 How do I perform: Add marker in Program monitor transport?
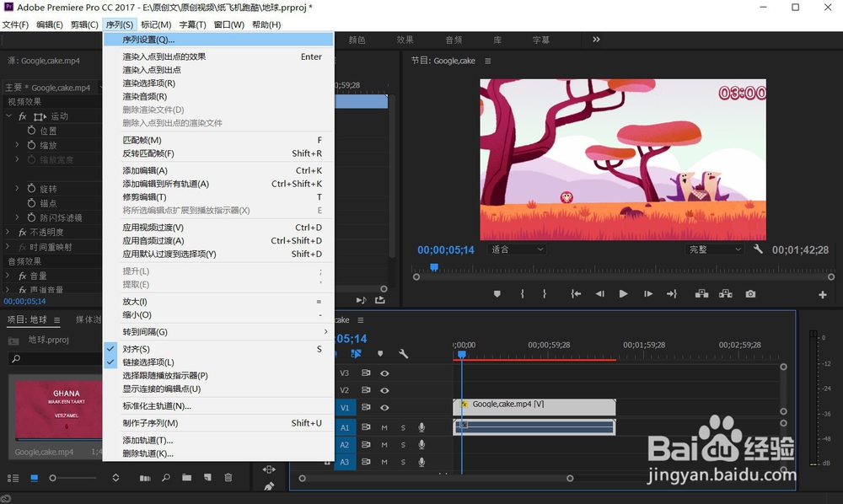coord(497,294)
